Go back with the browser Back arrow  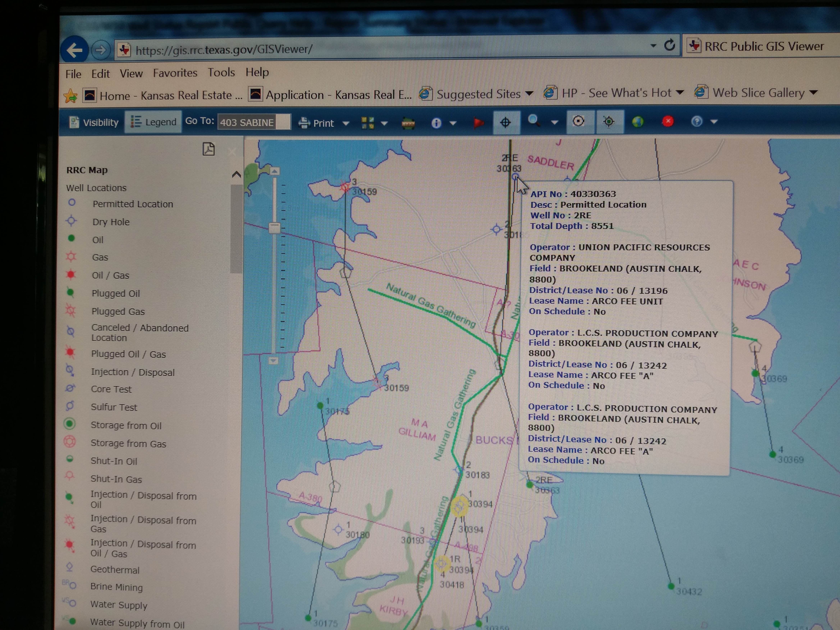coord(74,50)
